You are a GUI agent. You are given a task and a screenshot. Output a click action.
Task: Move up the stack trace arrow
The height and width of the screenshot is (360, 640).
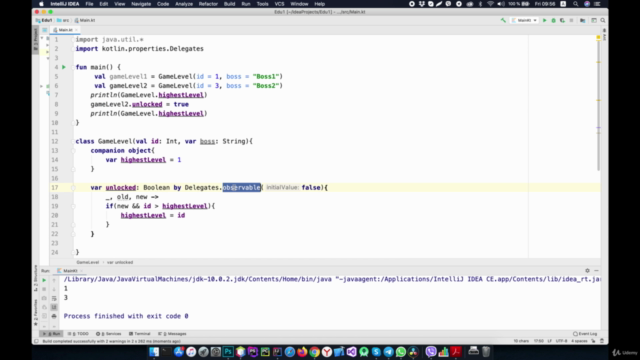coord(54,280)
